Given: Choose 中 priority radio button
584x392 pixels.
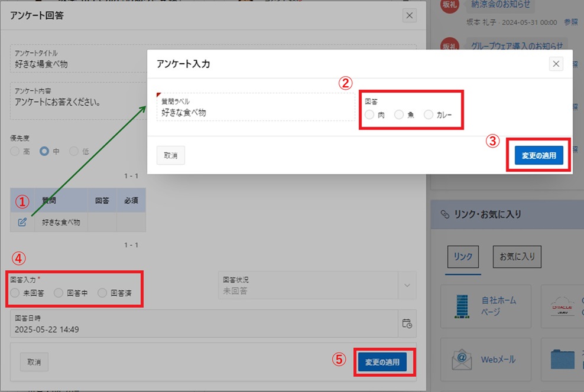Looking at the screenshot, I should pos(44,151).
